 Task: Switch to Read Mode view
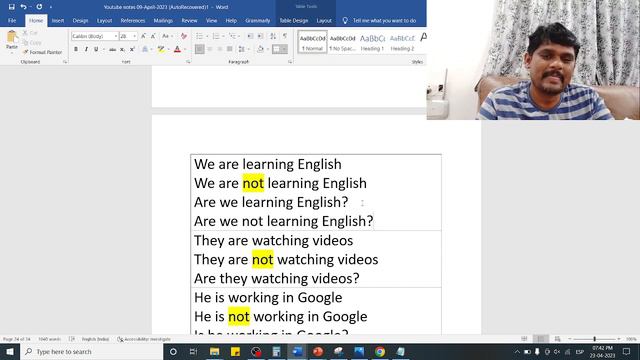click(x=524, y=339)
